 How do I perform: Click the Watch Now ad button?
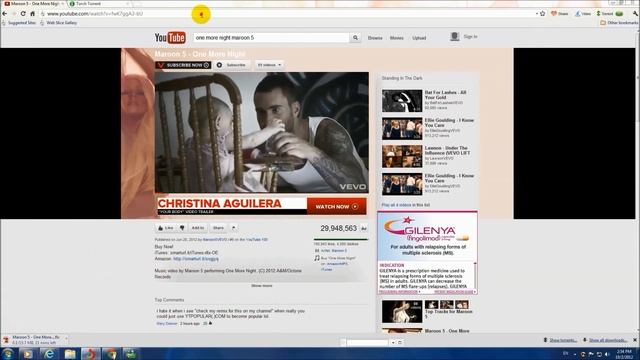click(x=336, y=207)
